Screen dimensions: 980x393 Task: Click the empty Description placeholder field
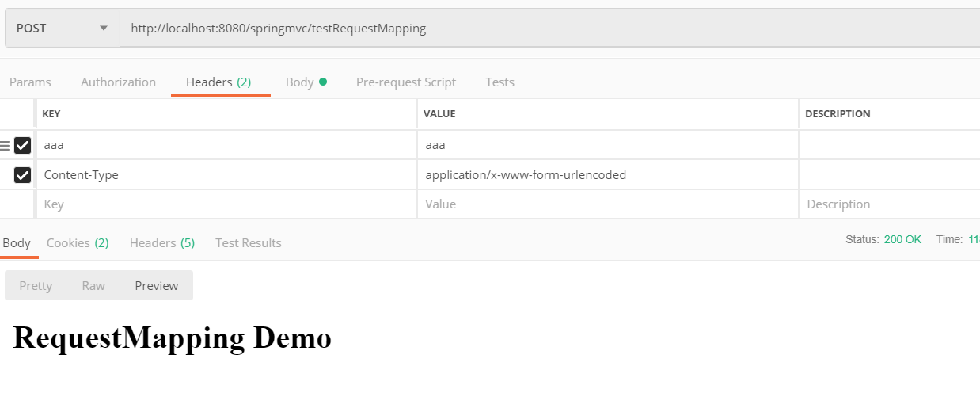click(887, 204)
